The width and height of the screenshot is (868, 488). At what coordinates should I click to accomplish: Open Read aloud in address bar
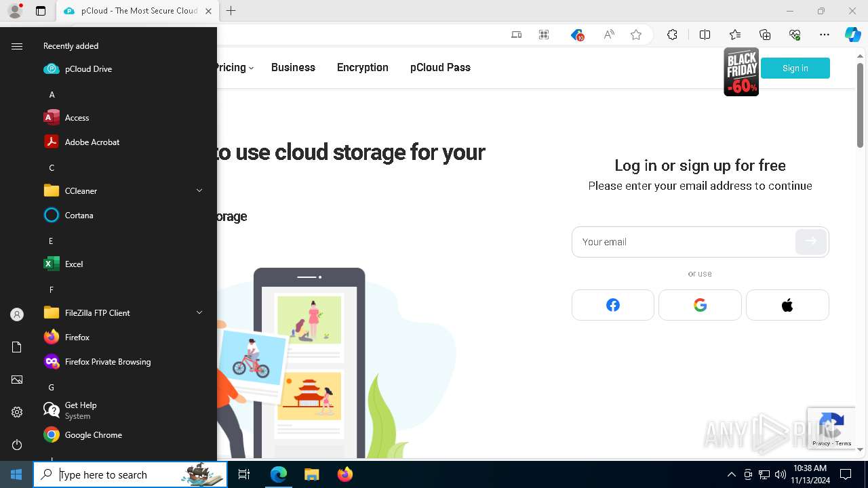pyautogui.click(x=609, y=35)
